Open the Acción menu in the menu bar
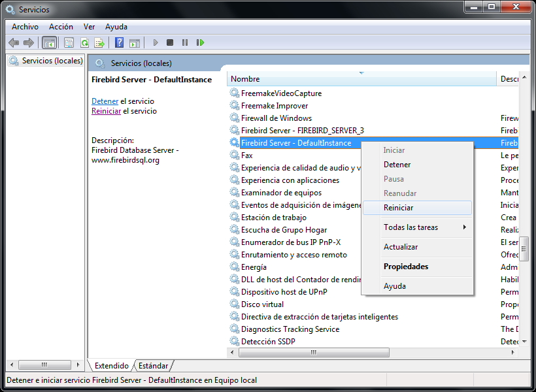536x392 pixels. pyautogui.click(x=61, y=27)
